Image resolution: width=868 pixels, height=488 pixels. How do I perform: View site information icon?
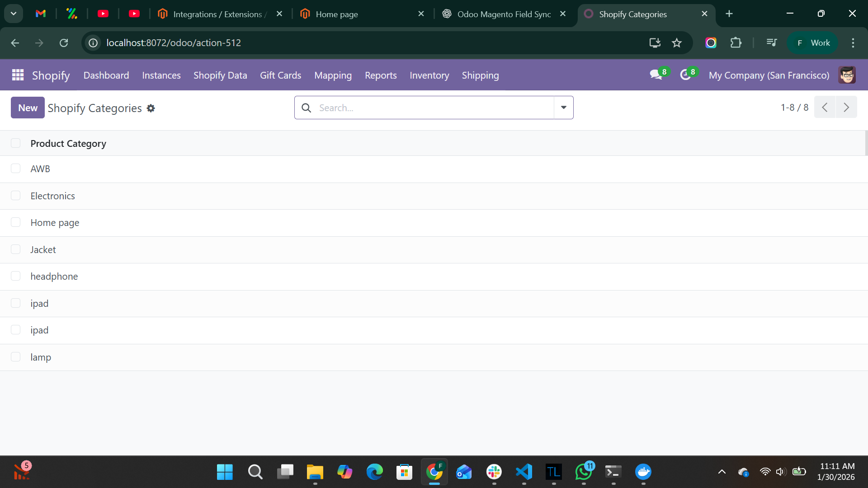(x=93, y=43)
